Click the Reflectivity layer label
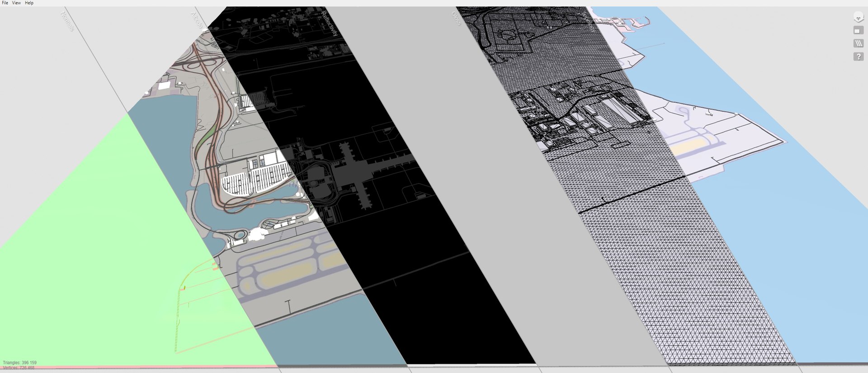This screenshot has width=868, height=373. click(x=329, y=23)
